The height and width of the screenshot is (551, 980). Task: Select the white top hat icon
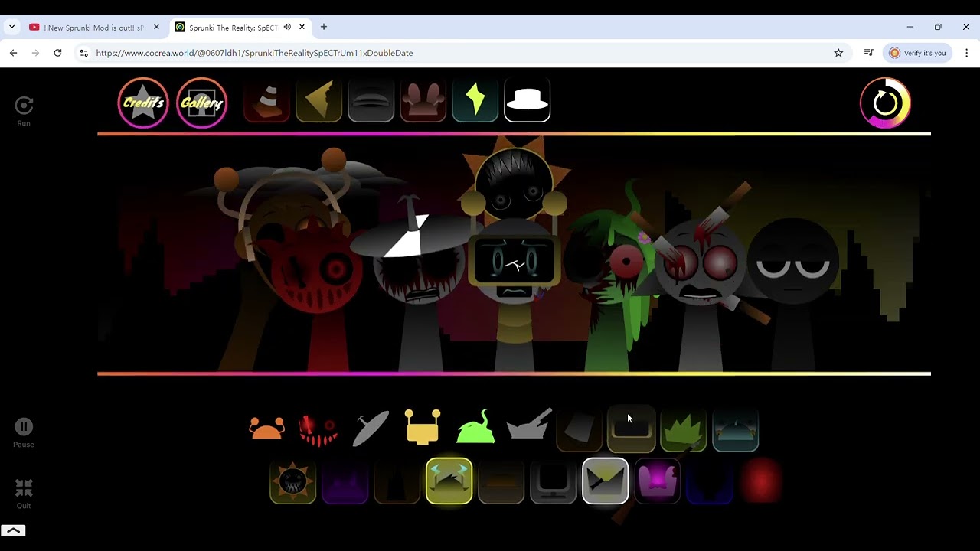click(527, 100)
